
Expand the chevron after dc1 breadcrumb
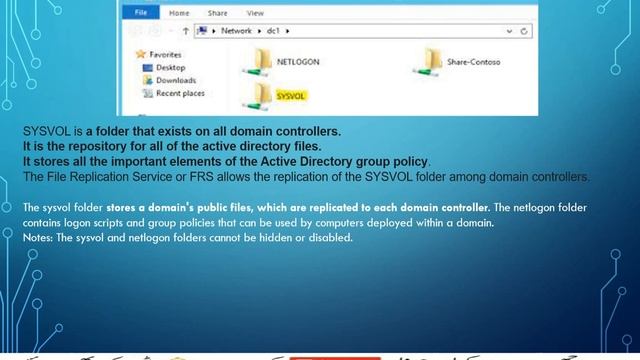287,31
